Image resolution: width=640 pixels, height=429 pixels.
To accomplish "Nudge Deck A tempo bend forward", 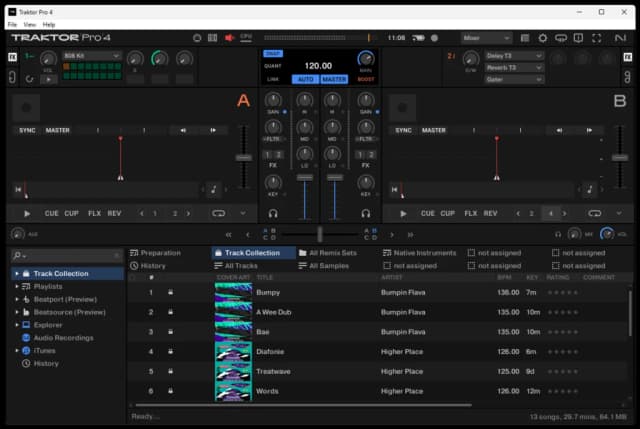I will [213, 130].
